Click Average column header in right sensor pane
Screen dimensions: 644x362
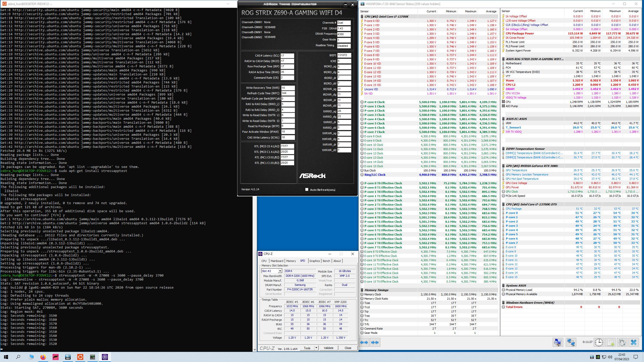click(633, 11)
